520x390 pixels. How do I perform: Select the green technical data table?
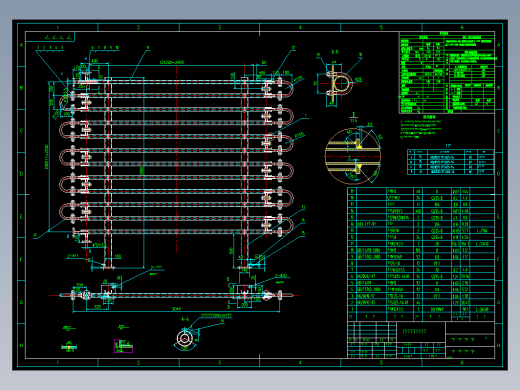point(447,73)
